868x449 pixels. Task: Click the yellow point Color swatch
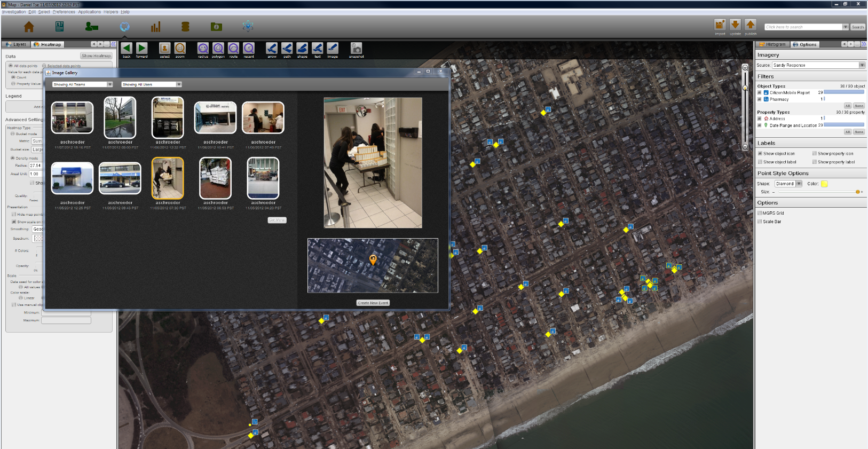pos(824,184)
